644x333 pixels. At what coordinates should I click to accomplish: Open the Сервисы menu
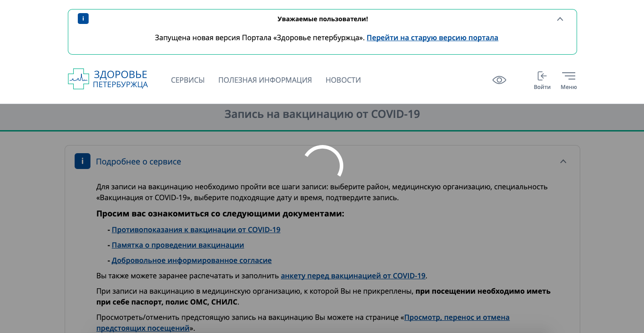point(188,80)
